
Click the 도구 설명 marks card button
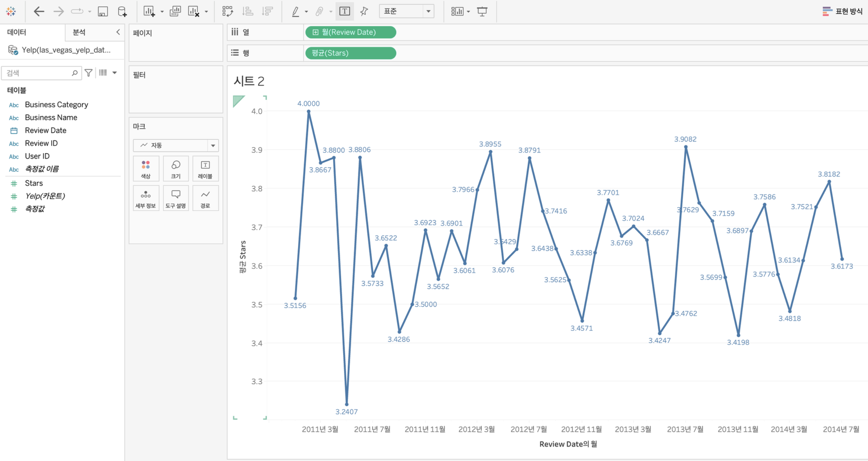tap(176, 198)
